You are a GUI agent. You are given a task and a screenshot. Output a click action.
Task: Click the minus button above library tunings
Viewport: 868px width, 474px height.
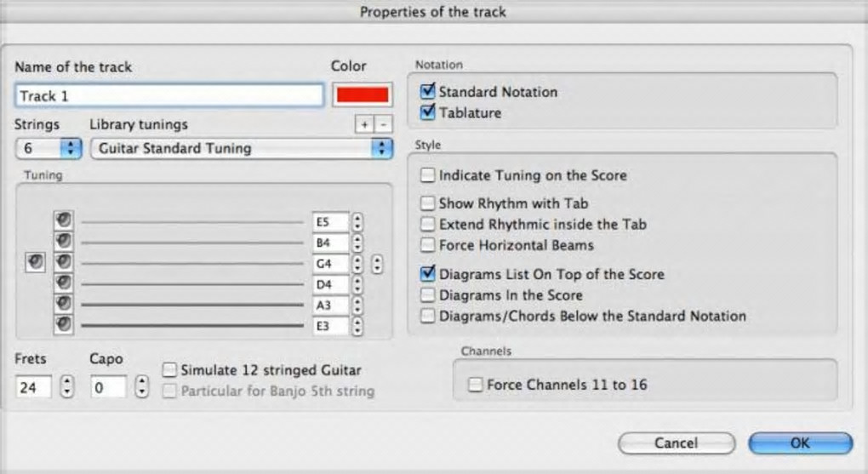point(383,125)
